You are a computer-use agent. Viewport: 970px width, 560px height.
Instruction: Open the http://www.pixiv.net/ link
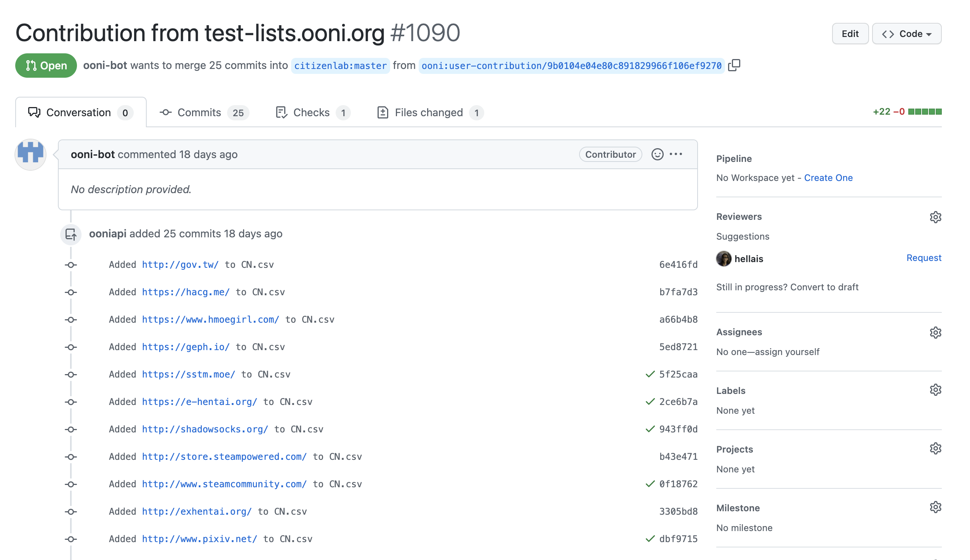click(199, 539)
